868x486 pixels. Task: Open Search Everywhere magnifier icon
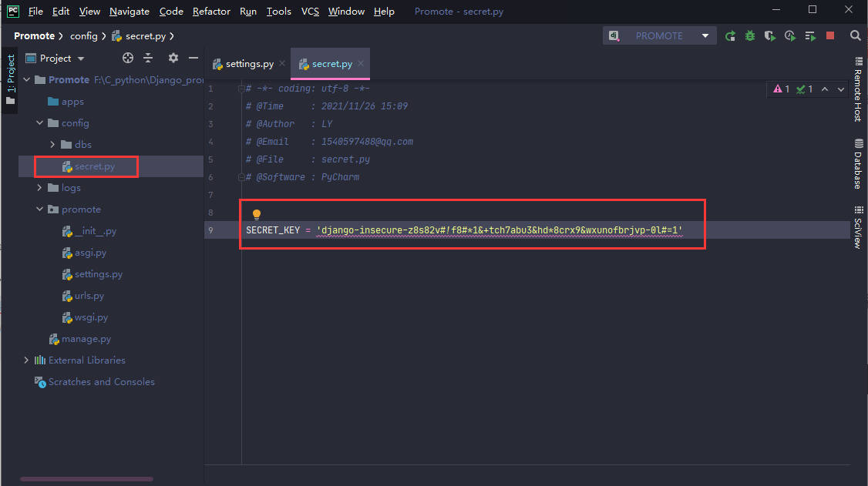(x=855, y=36)
